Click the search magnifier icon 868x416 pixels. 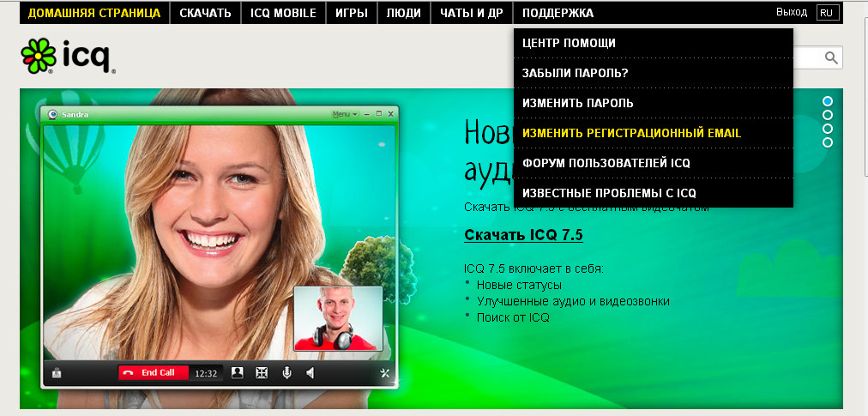(x=831, y=57)
